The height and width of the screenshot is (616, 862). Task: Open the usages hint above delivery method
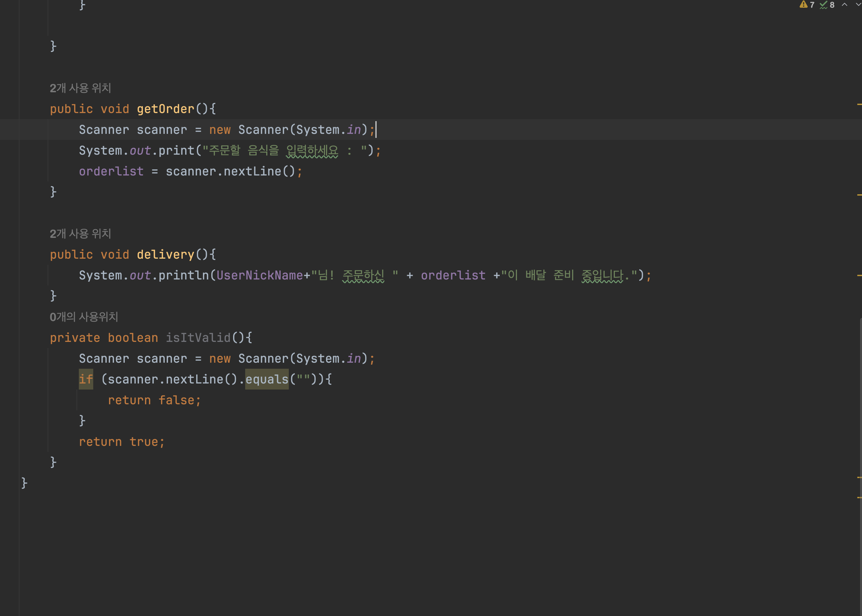(80, 234)
